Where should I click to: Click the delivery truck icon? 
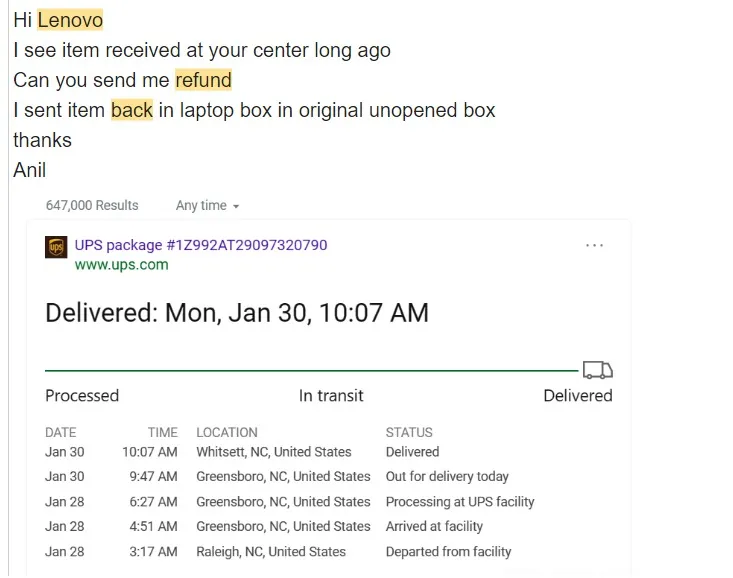point(597,369)
